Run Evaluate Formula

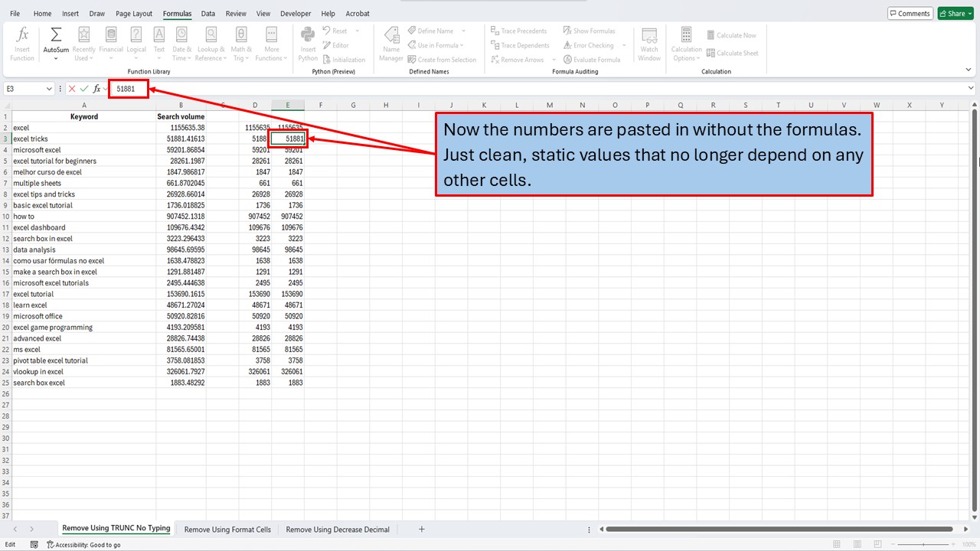pos(593,59)
